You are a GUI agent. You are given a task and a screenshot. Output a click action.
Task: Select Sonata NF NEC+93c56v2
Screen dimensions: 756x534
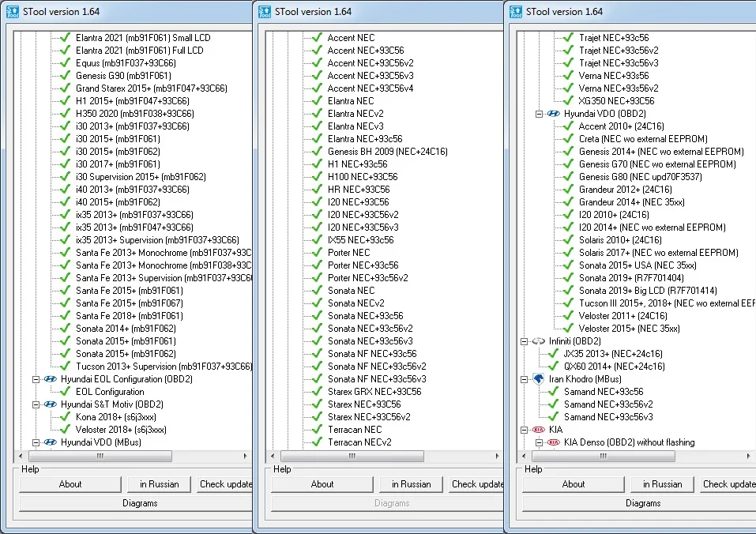[377, 367]
